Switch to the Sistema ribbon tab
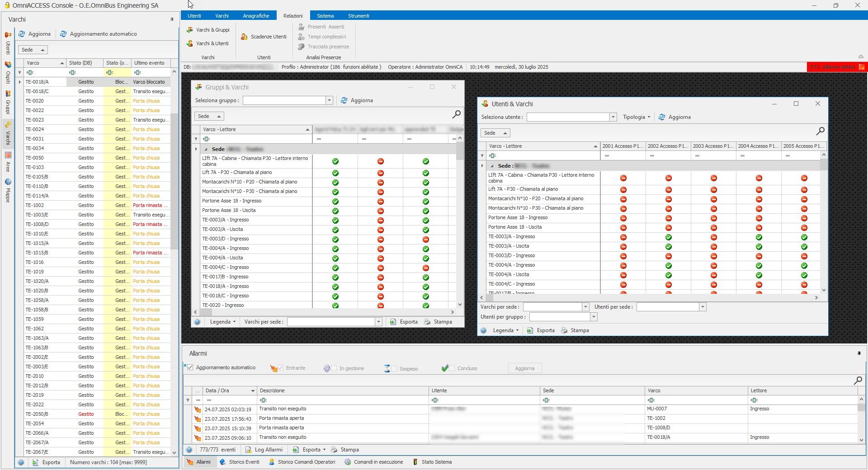Image resolution: width=868 pixels, height=470 pixels. (x=325, y=16)
